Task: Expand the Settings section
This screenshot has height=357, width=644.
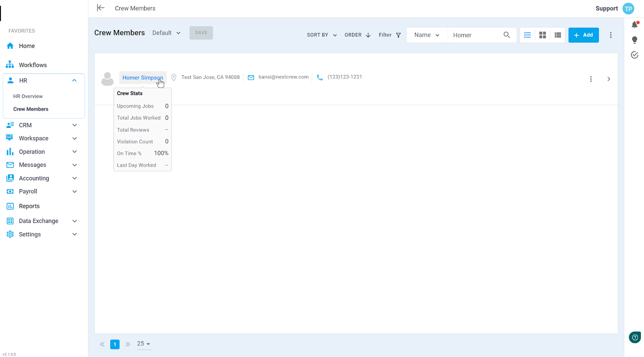Action: pyautogui.click(x=74, y=234)
